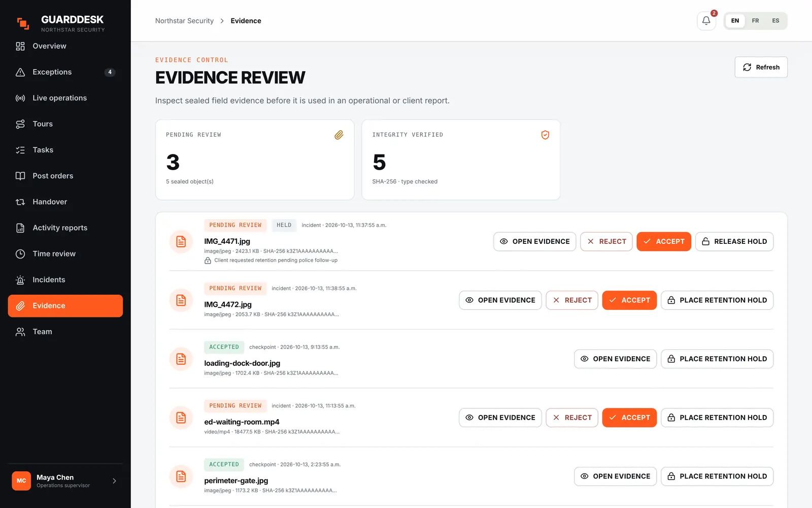Open Post orders from the sidebar
Image resolution: width=812 pixels, height=508 pixels.
tap(65, 176)
